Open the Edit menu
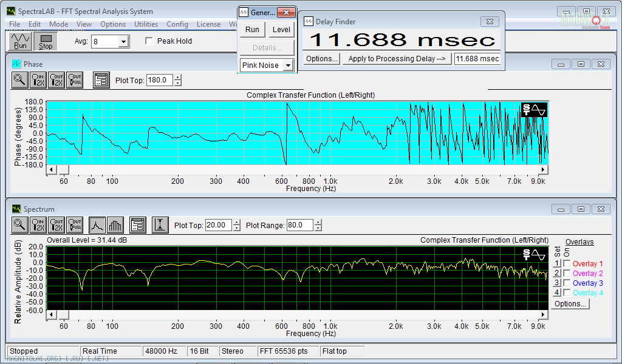The width and height of the screenshot is (622, 364). coord(35,24)
